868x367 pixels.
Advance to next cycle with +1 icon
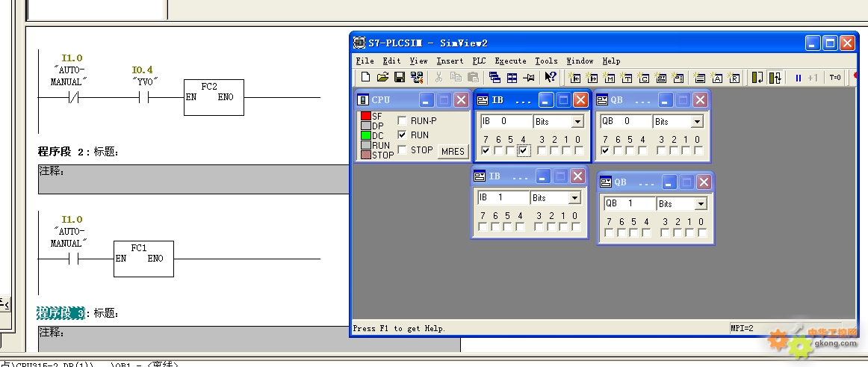point(813,78)
